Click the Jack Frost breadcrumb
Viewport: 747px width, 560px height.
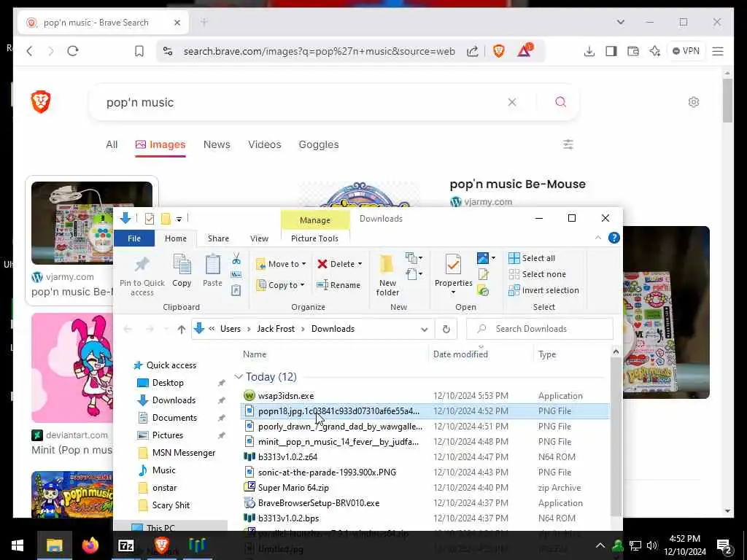pyautogui.click(x=276, y=329)
